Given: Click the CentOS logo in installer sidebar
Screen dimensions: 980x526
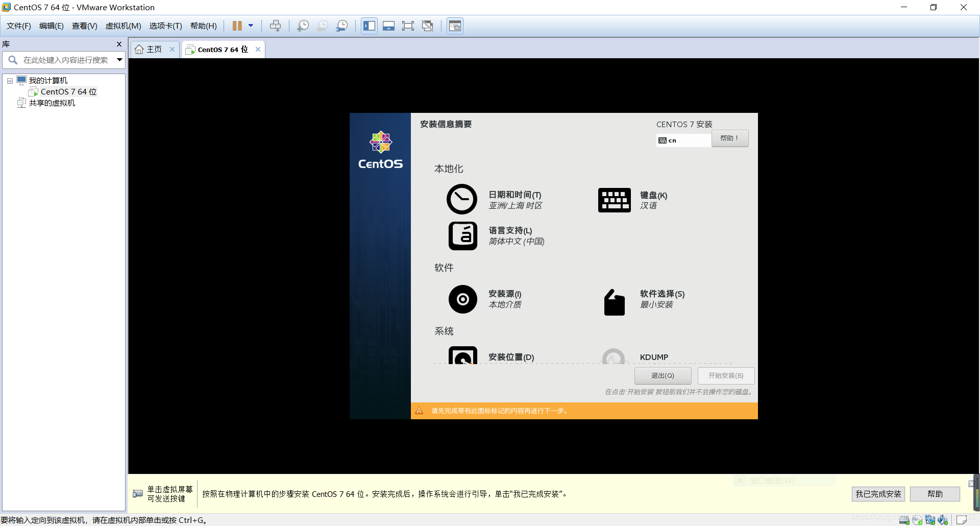Looking at the screenshot, I should coord(380,150).
